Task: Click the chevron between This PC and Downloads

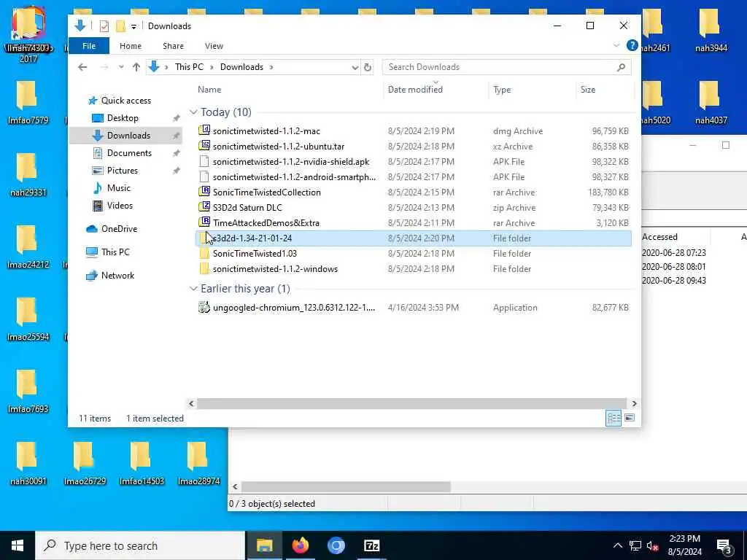Action: pos(212,67)
